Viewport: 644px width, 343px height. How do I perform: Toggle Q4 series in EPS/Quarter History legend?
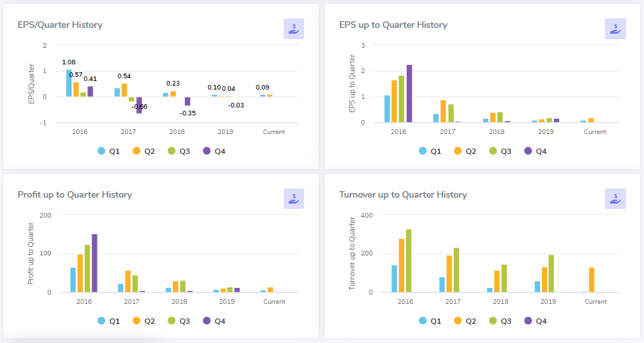pyautogui.click(x=213, y=151)
